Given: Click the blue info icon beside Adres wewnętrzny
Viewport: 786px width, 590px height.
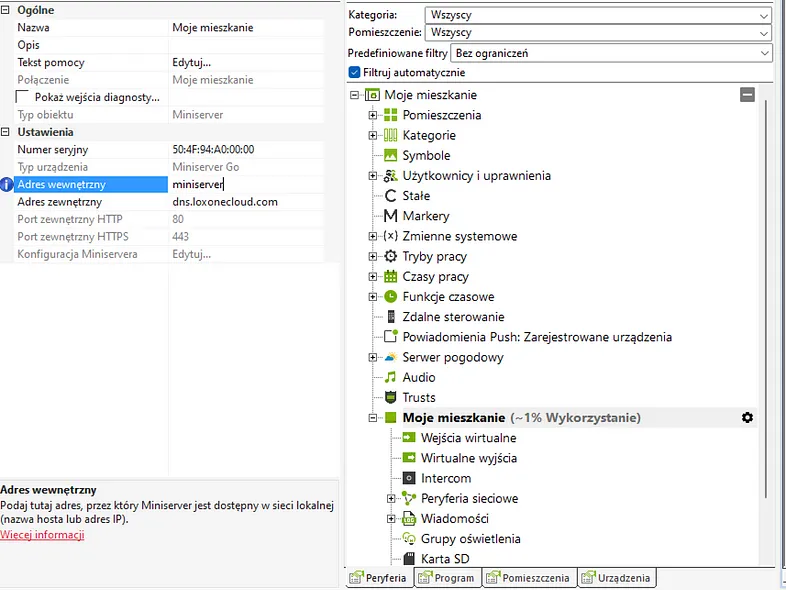Looking at the screenshot, I should pos(7,184).
